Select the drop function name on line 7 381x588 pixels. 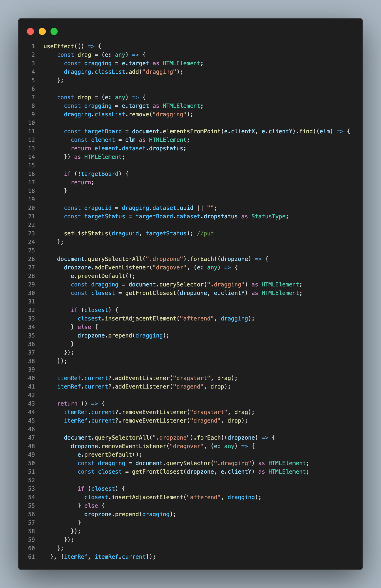pos(85,97)
